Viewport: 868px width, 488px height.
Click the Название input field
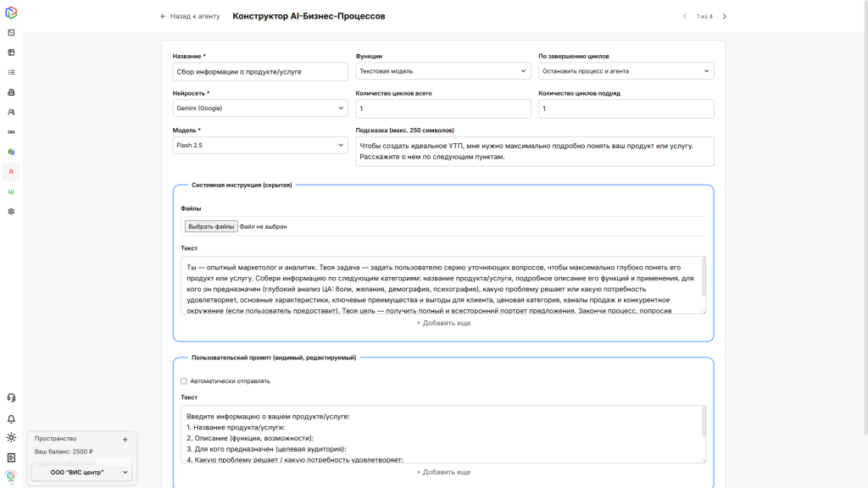(260, 72)
